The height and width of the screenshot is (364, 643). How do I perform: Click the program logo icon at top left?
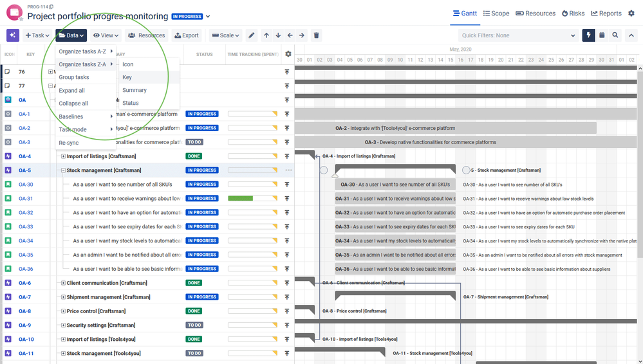tap(14, 12)
